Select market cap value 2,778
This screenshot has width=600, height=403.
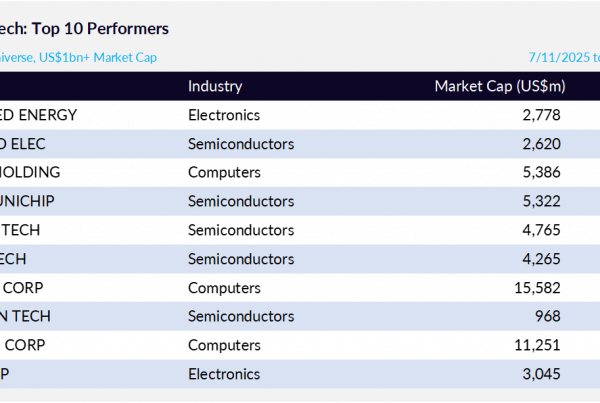(x=541, y=115)
